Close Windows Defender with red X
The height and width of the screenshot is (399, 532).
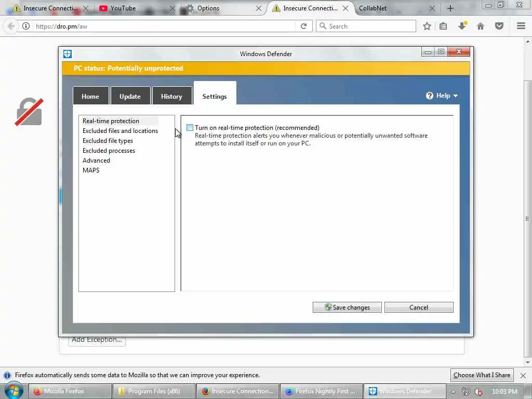[459, 51]
